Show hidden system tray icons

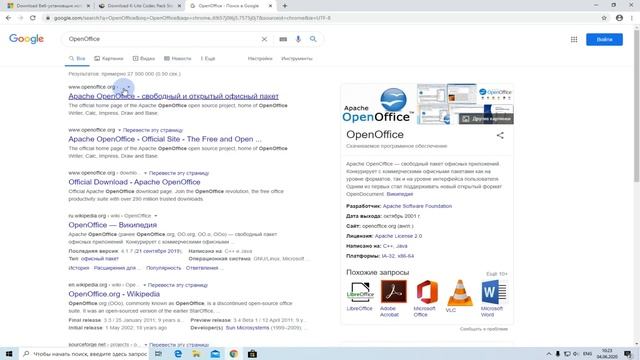[x=549, y=354]
